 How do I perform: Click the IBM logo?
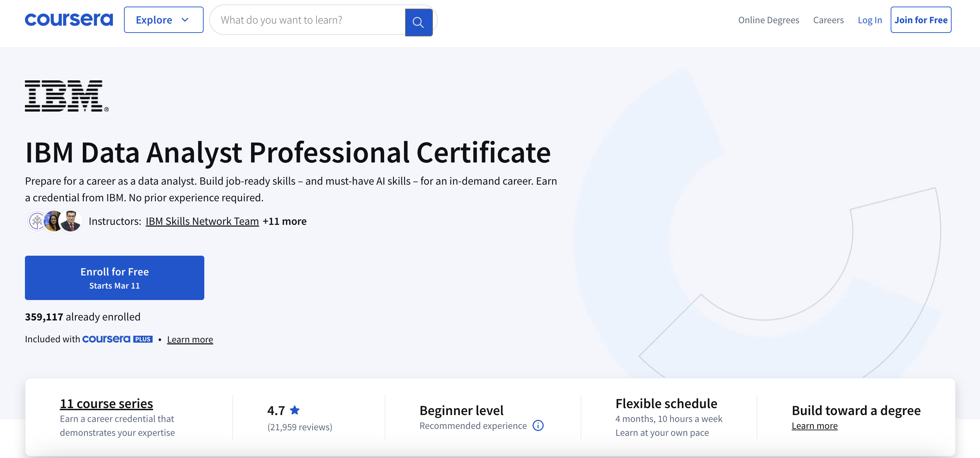pyautogui.click(x=66, y=96)
